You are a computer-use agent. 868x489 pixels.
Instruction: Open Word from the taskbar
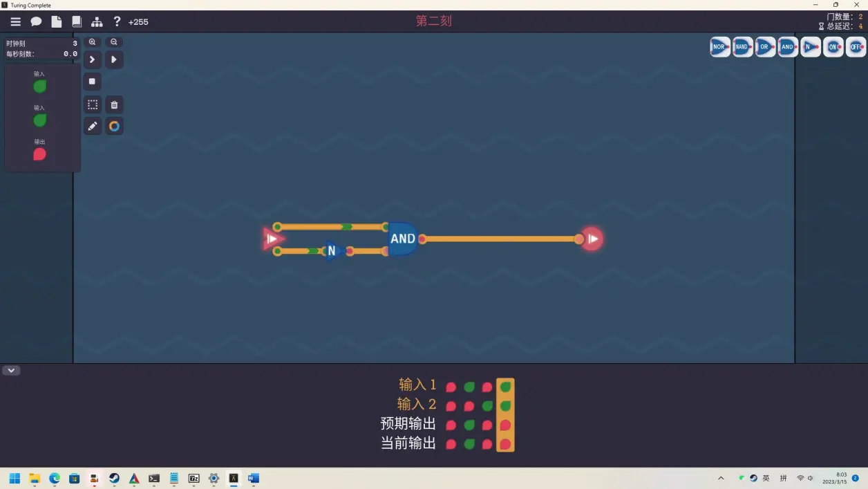tap(253, 478)
